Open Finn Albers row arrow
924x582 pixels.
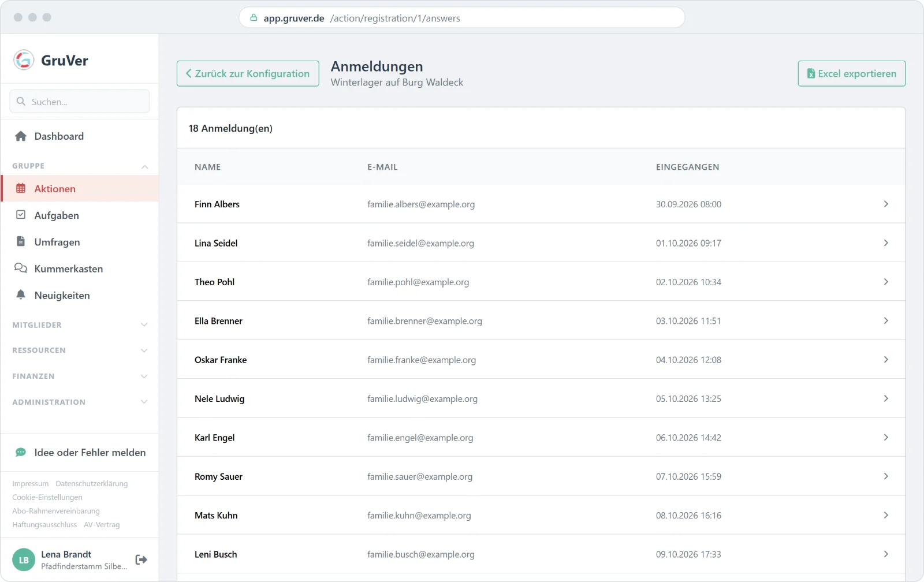[886, 204]
